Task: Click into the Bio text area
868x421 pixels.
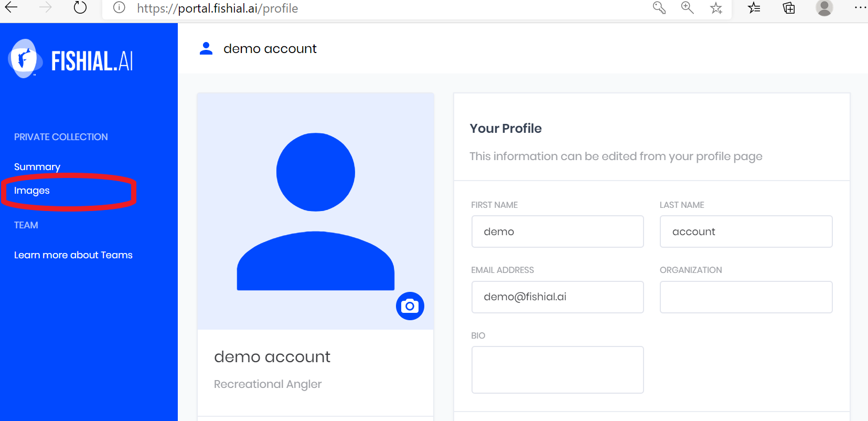Action: click(x=557, y=370)
